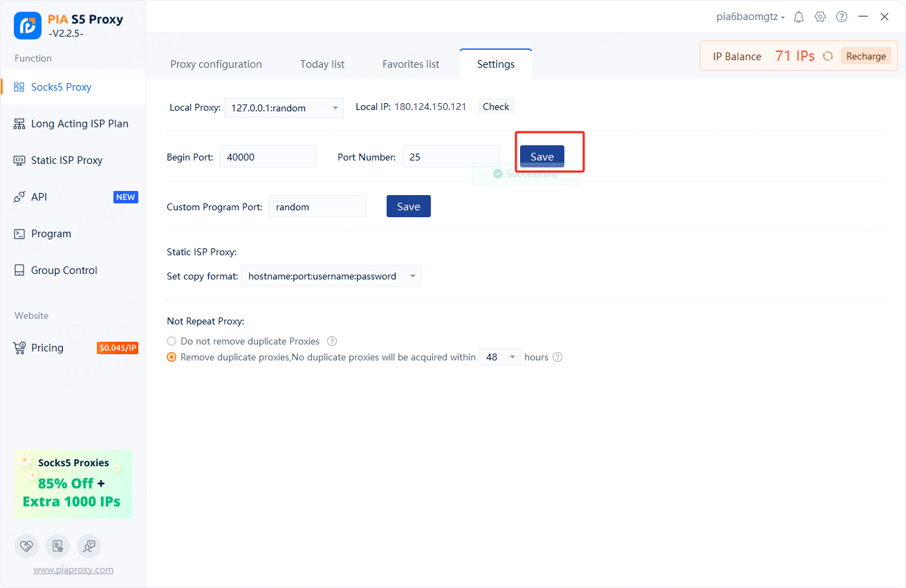Click the Recharge button
The height and width of the screenshot is (588, 906).
click(866, 57)
